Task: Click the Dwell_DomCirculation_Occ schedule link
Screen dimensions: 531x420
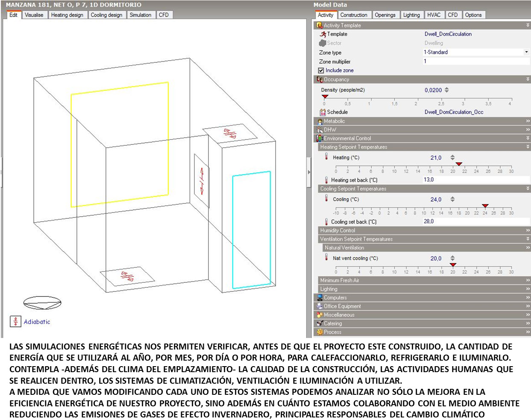Action: coord(454,112)
